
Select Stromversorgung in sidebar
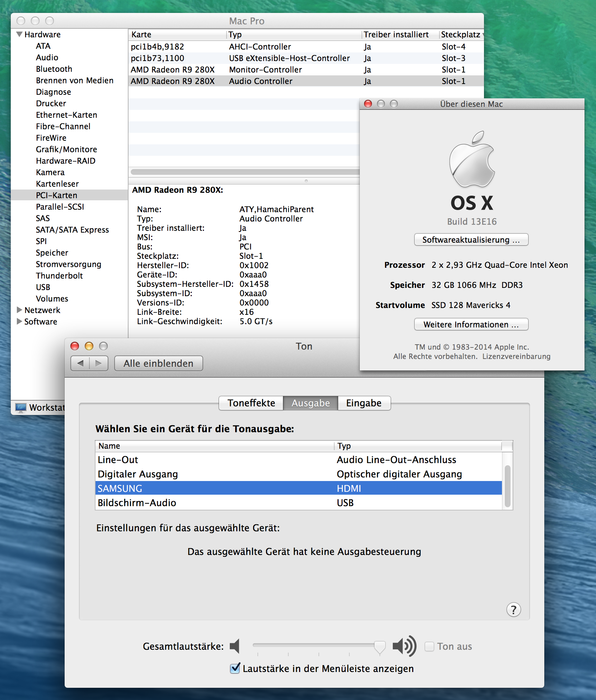click(69, 264)
